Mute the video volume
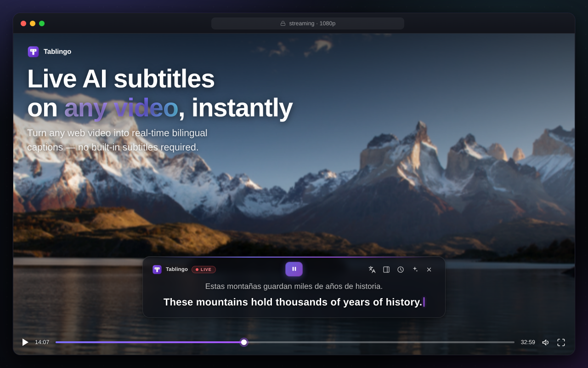 click(x=546, y=342)
